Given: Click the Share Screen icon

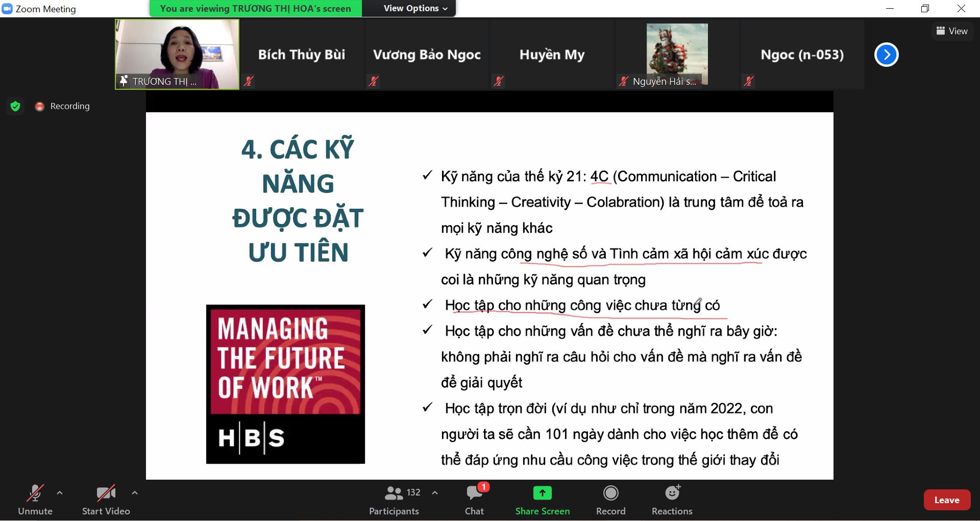Looking at the screenshot, I should (x=542, y=493).
